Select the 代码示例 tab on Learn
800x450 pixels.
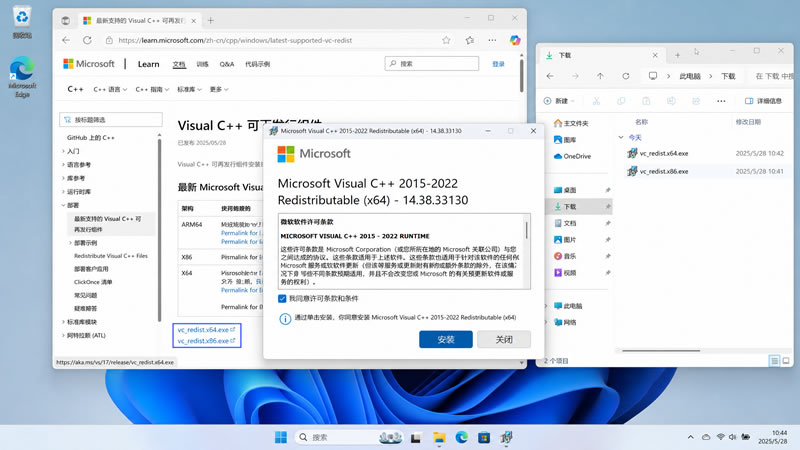tap(258, 64)
